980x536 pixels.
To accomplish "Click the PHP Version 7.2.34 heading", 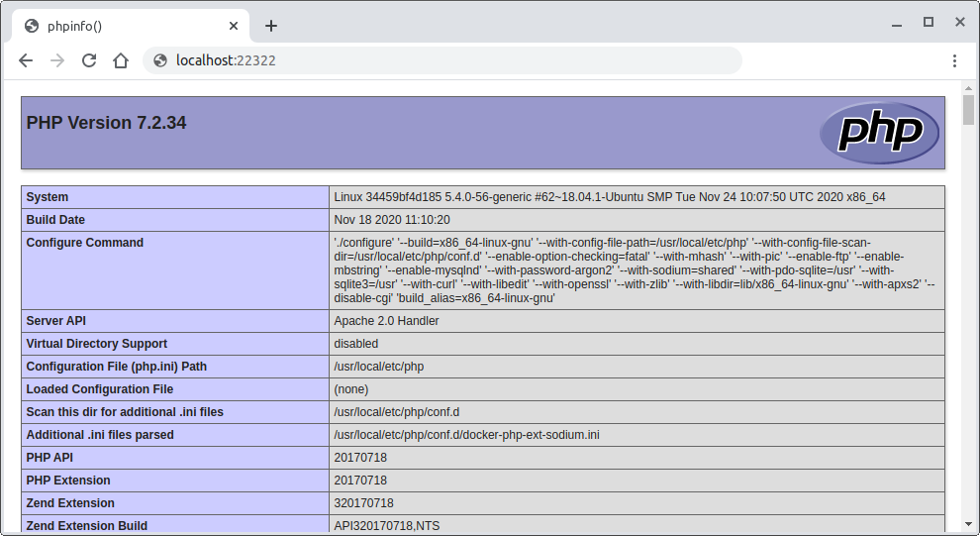I will coord(106,123).
